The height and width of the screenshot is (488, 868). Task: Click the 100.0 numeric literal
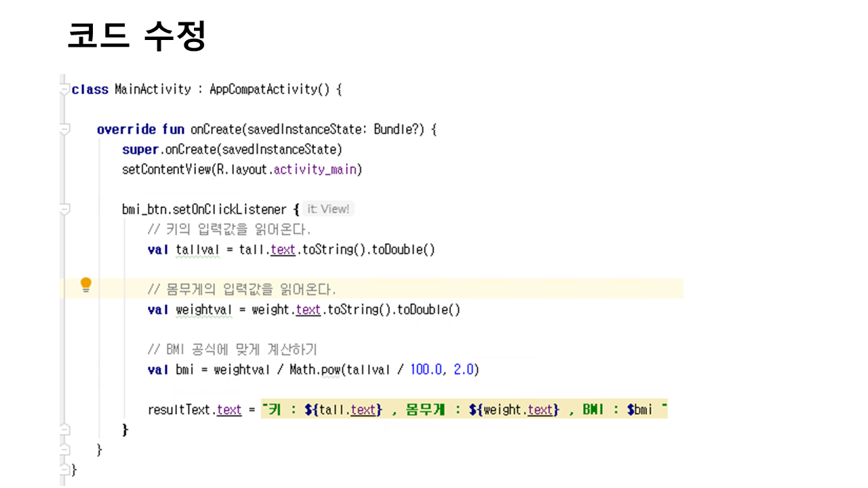(x=427, y=370)
